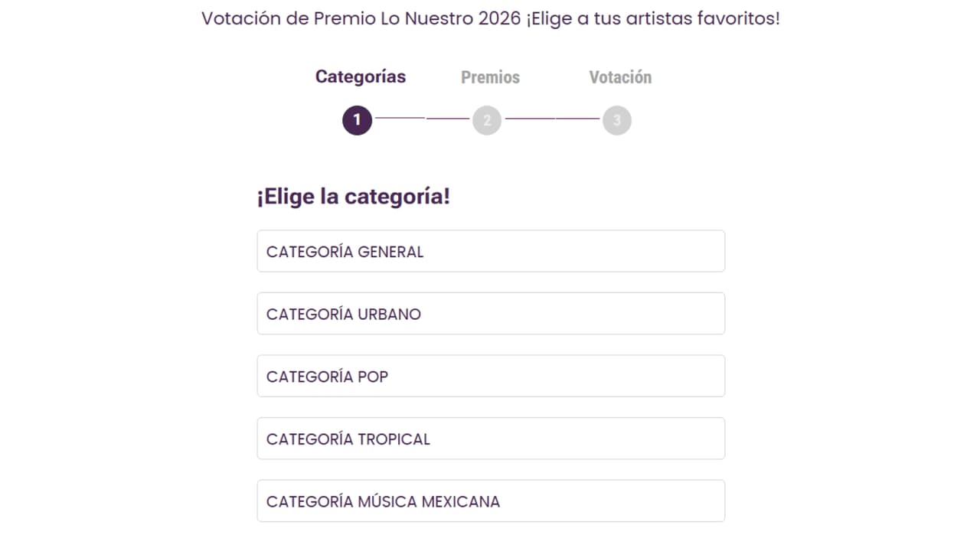Choose CATEGORÍA MÚSICA MEXICANA
The width and height of the screenshot is (980, 551).
491,500
